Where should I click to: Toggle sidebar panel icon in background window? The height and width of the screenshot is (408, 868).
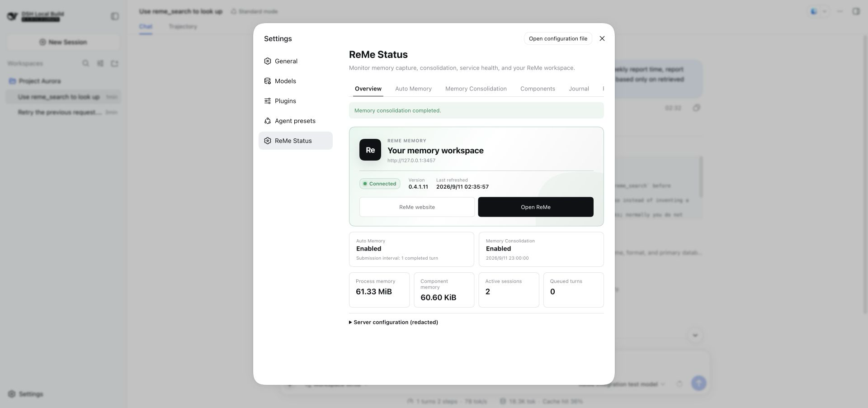115,16
